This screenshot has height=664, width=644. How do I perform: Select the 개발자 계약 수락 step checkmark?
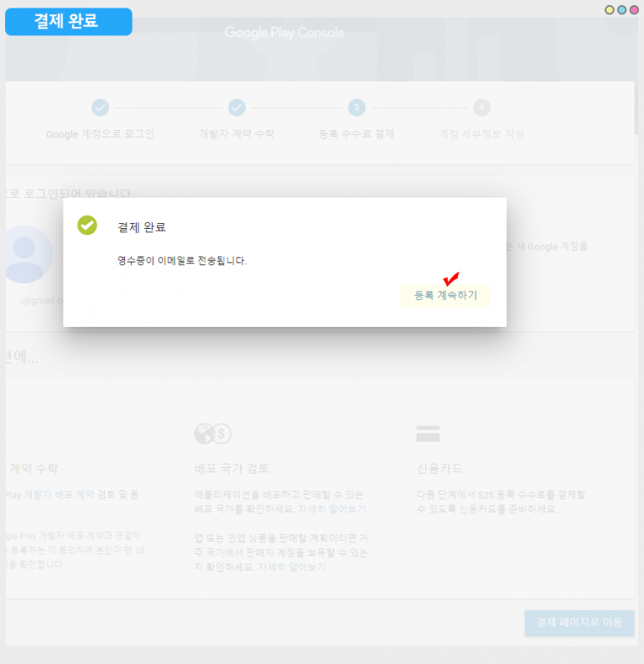click(x=236, y=107)
